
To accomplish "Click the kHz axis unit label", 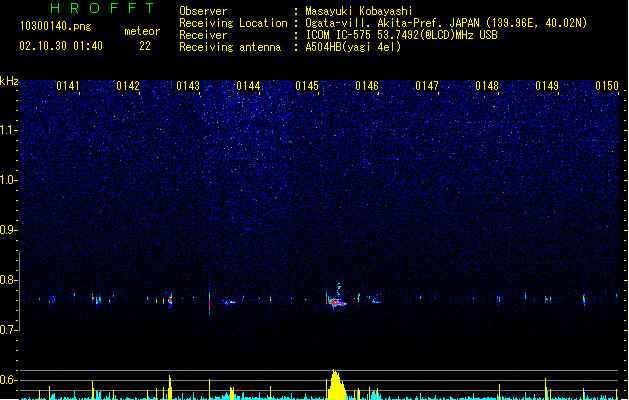I will tap(9, 81).
